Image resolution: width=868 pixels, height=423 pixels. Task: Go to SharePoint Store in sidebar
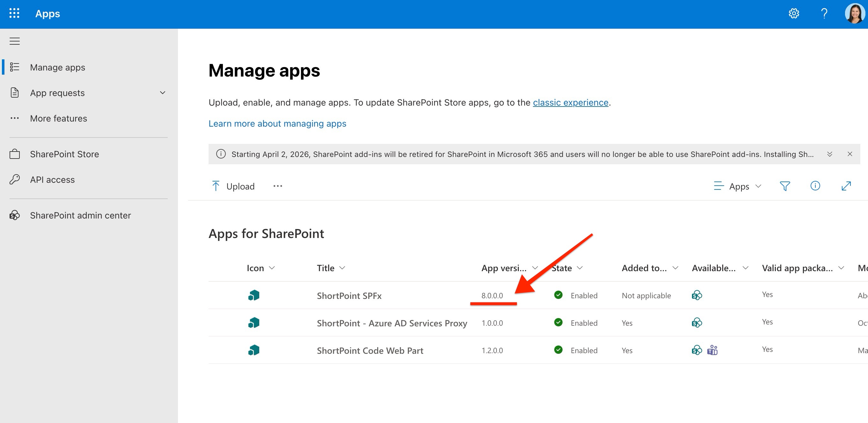(x=64, y=154)
